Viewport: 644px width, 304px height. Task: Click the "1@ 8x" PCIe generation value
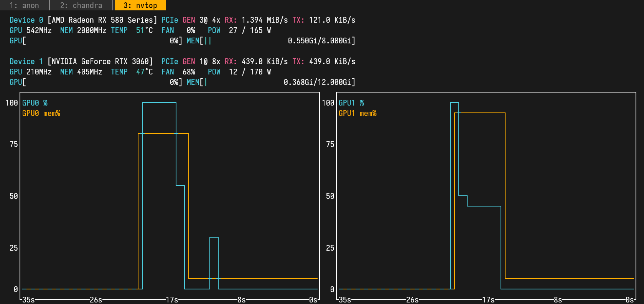[210, 61]
